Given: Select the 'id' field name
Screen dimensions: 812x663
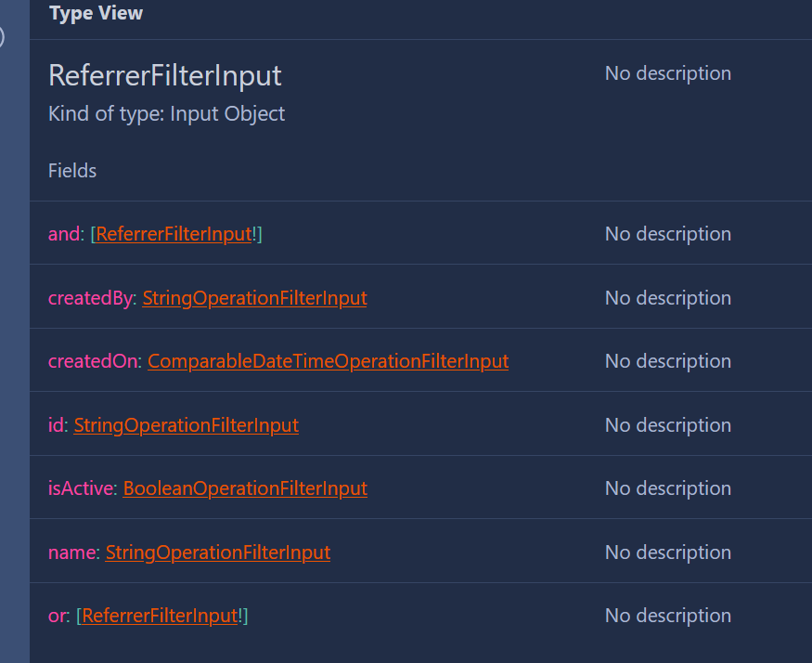Looking at the screenshot, I should (56, 424).
